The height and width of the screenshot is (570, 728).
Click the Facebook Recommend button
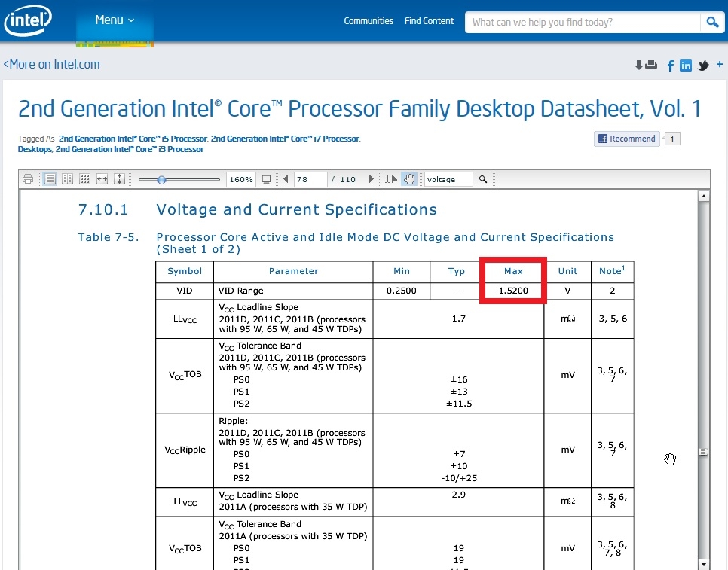pos(627,139)
